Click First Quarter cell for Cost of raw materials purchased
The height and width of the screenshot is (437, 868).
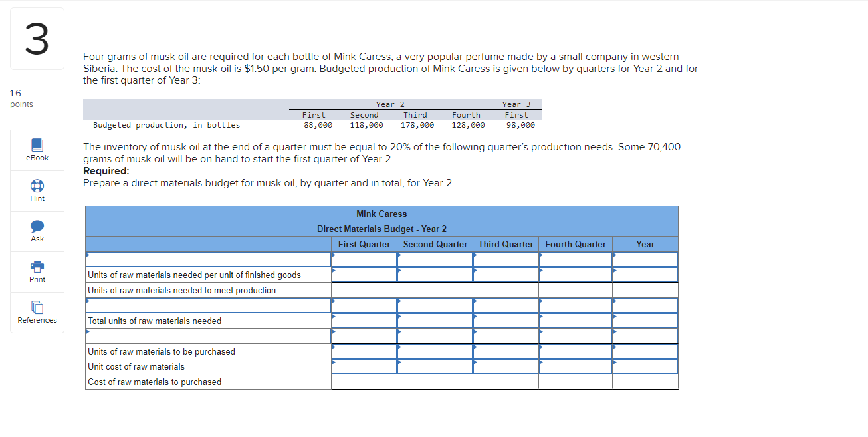[364, 382]
